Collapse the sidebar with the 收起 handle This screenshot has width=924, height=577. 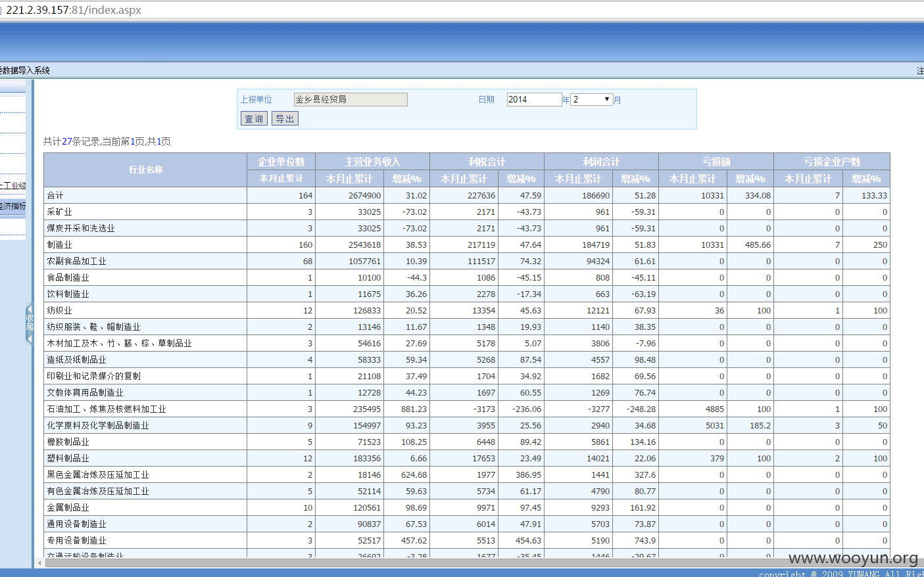click(29, 323)
